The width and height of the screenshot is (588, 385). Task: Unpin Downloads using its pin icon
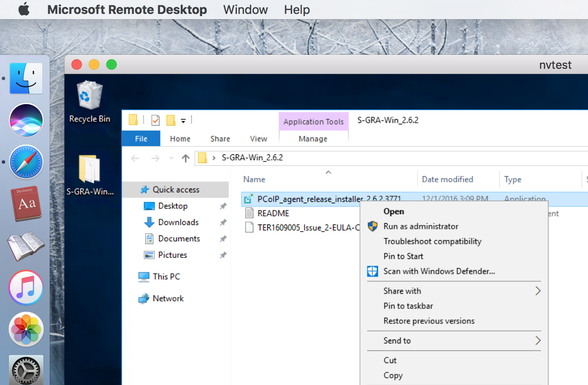223,223
